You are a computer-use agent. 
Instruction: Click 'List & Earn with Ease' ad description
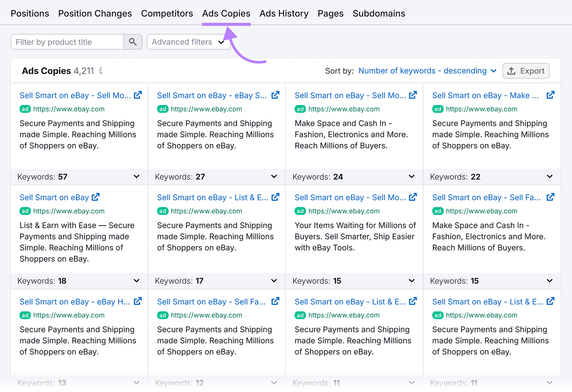pyautogui.click(x=77, y=242)
